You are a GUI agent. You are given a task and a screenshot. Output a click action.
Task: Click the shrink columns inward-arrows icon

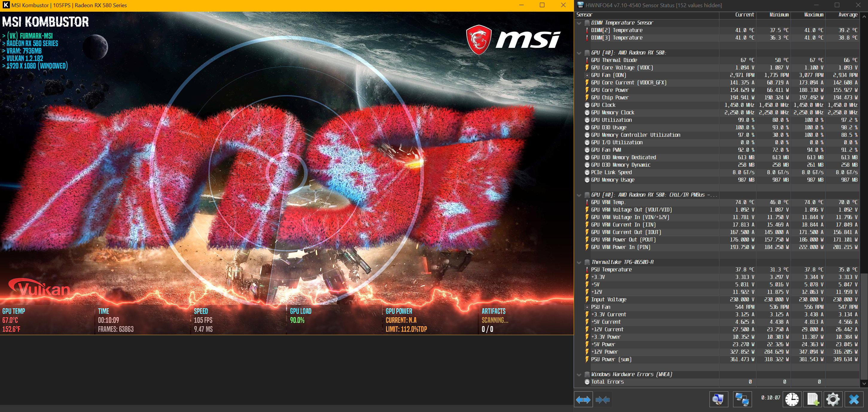pyautogui.click(x=602, y=400)
